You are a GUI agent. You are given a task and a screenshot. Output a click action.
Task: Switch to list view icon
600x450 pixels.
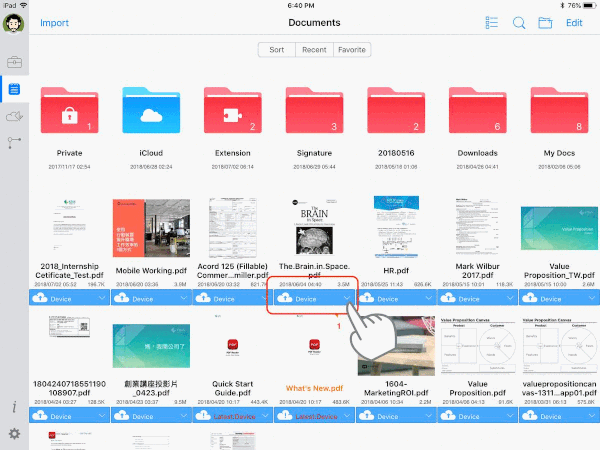(491, 22)
